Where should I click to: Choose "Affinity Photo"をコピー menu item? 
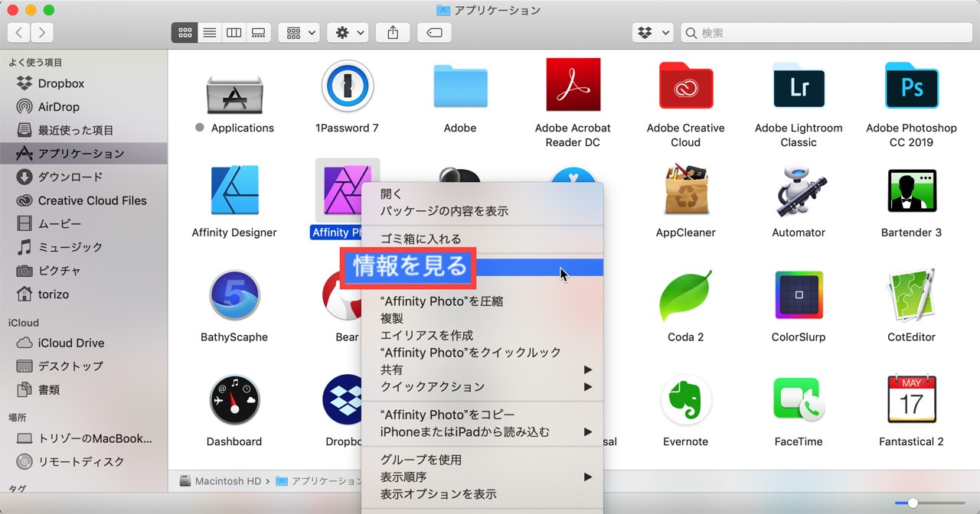click(482, 415)
